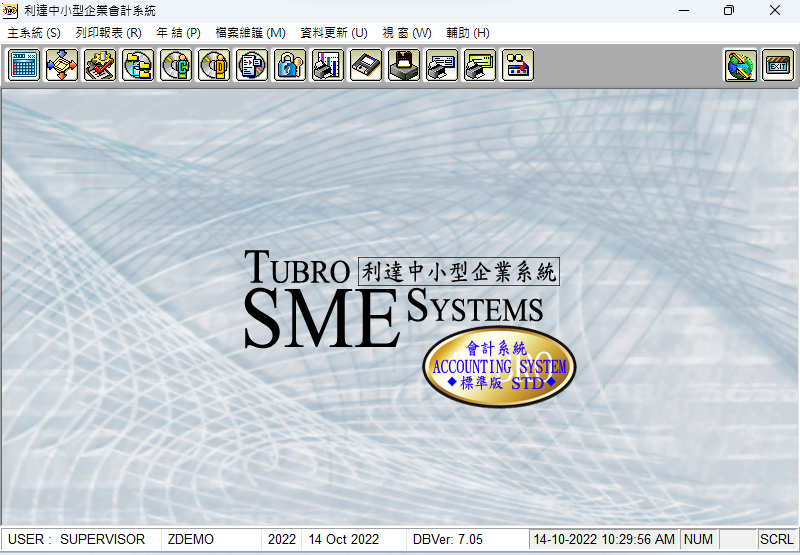Click the black tape drive backup icon

(404, 65)
